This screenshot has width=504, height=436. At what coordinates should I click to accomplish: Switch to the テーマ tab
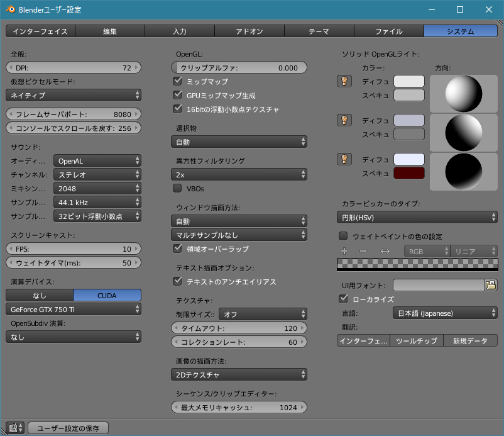point(319,31)
